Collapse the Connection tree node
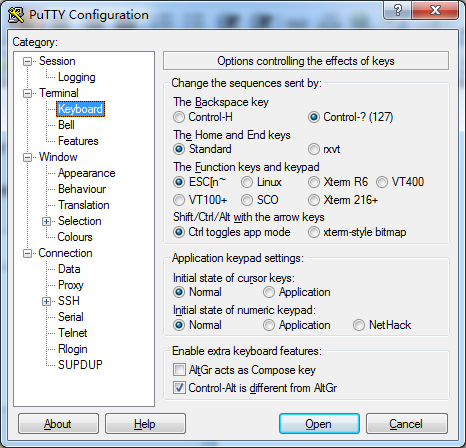The image size is (466, 448). point(27,253)
